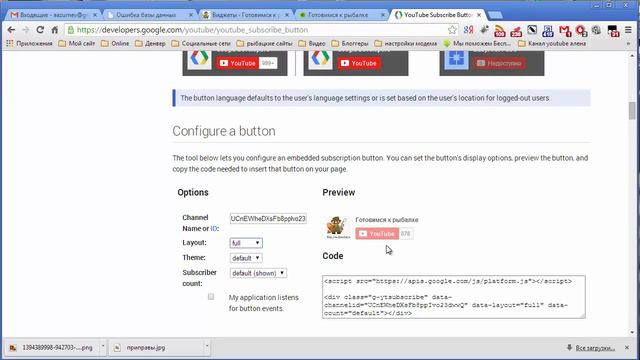Open the 'Канал youtube алена' bookmarks folder
Image resolution: width=640 pixels, height=360 pixels.
tap(552, 43)
